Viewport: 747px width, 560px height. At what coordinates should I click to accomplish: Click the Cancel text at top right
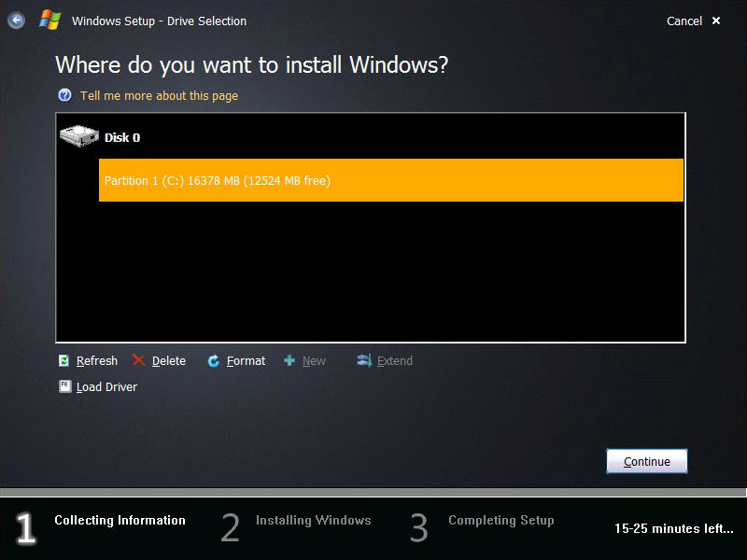point(684,21)
